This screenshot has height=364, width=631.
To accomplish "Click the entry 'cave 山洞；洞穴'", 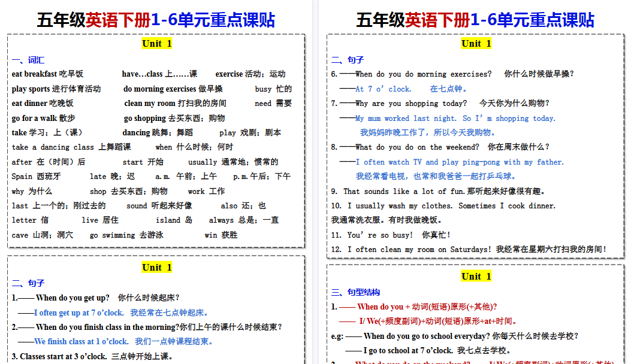I will 43,235.
